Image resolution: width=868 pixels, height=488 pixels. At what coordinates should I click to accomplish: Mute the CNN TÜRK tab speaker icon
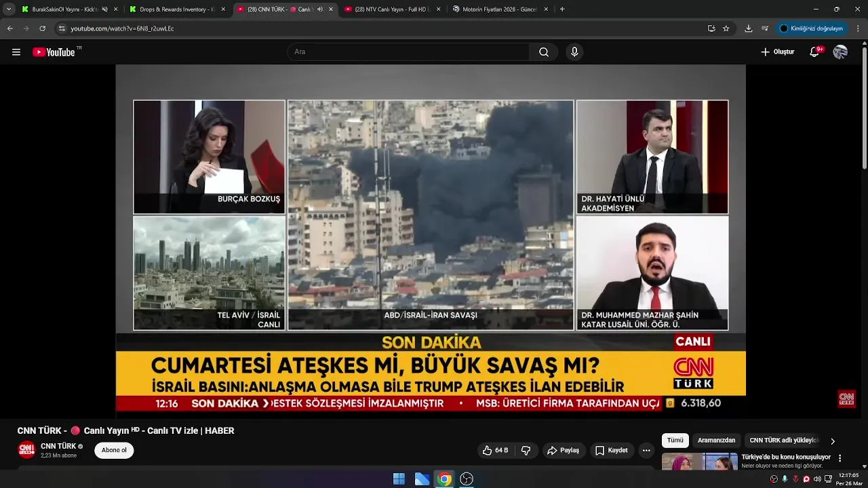[320, 9]
